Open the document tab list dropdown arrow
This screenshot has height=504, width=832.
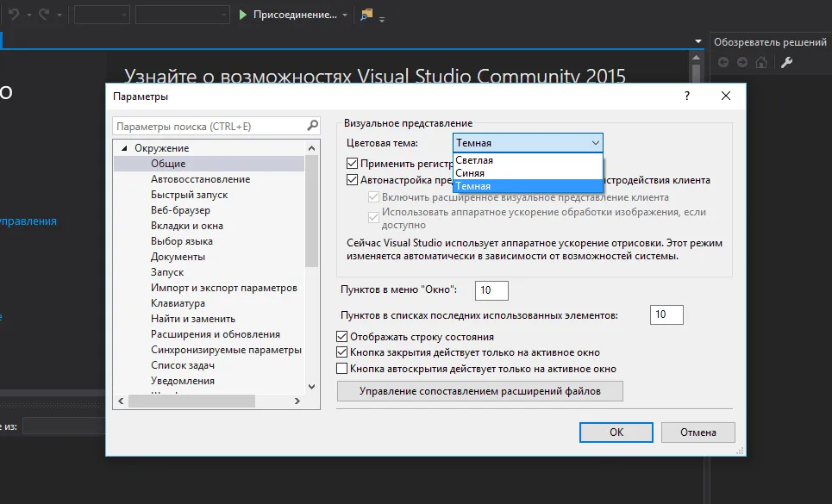tap(698, 41)
